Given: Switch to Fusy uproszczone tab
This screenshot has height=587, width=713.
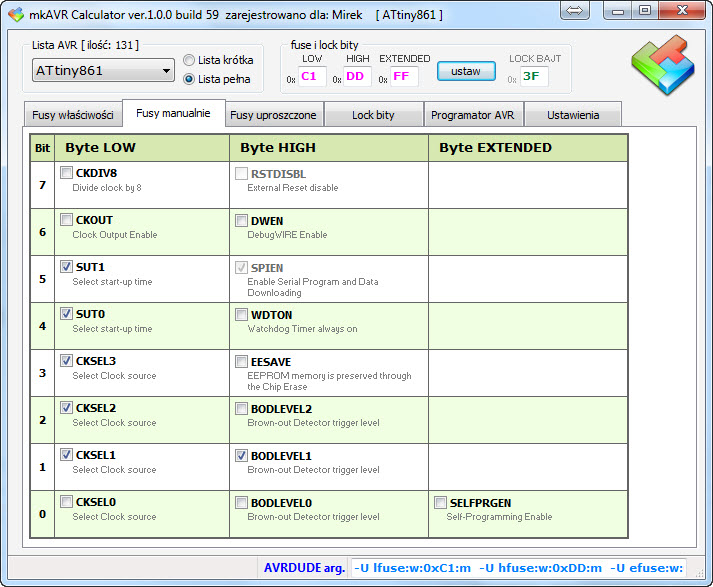Looking at the screenshot, I should point(273,115).
